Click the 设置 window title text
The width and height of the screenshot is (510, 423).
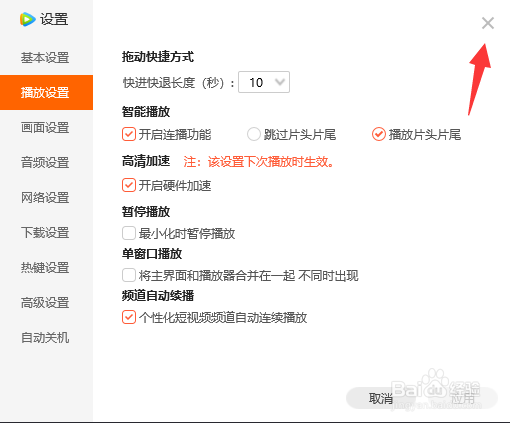(x=54, y=19)
